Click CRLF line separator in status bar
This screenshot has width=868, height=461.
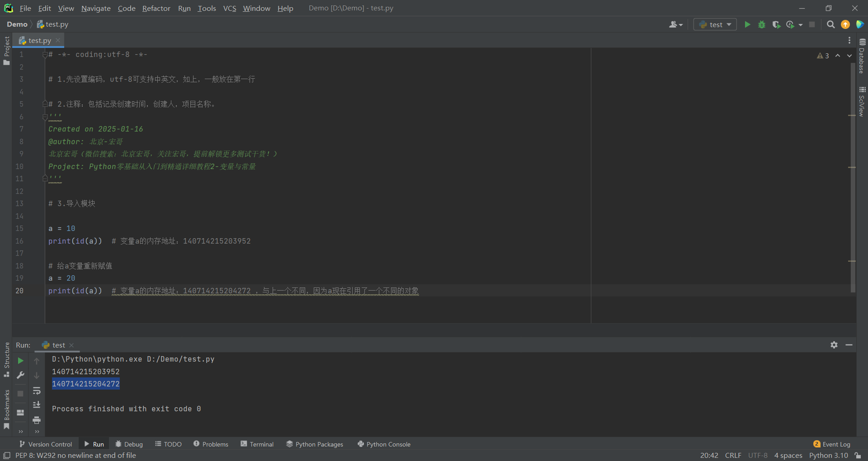click(733, 456)
